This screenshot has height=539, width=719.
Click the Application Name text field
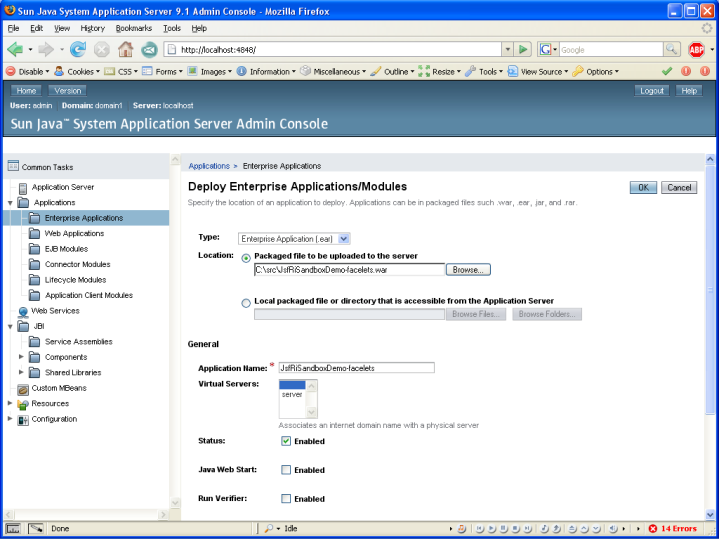[356, 368]
